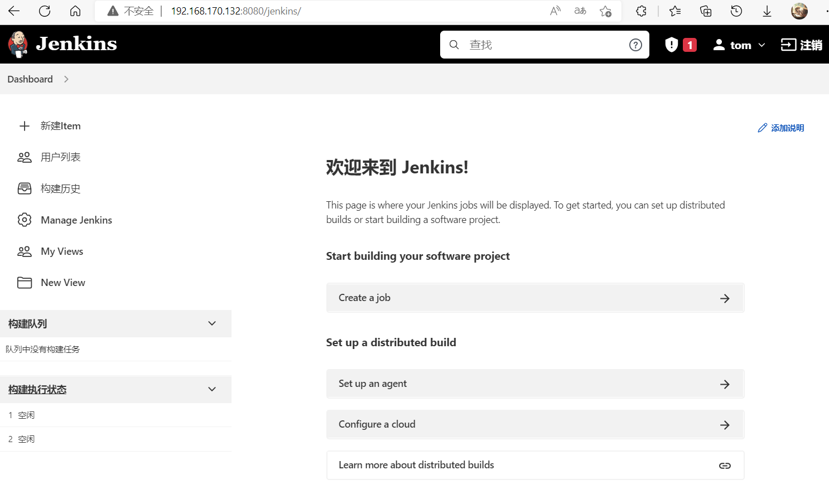Open Manage Jenkins in sidebar
Screen dimensions: 829x504
point(76,220)
